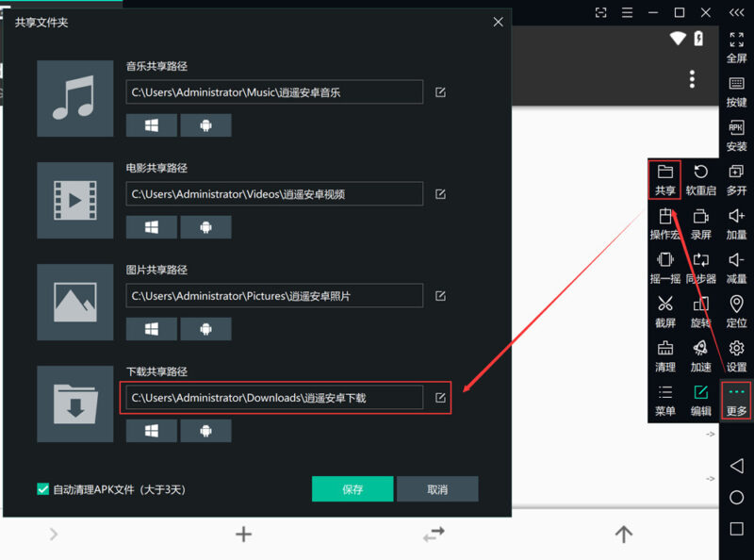
Task: Launch 多开 multi-instance manager
Action: pos(735,177)
